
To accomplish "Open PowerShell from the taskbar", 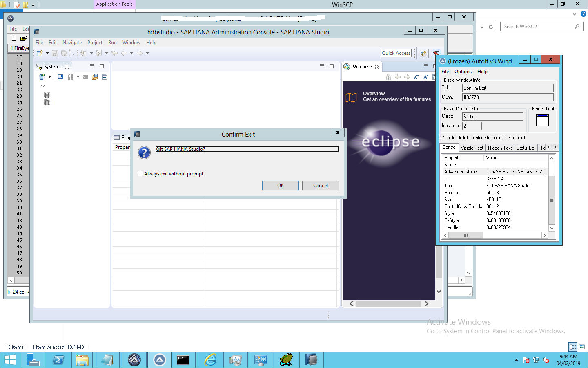I will click(58, 360).
